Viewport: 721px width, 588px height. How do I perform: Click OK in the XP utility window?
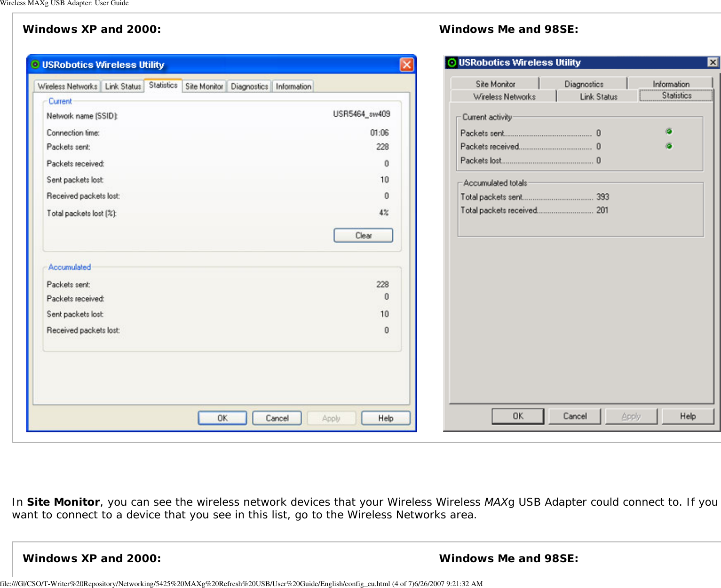(x=222, y=418)
